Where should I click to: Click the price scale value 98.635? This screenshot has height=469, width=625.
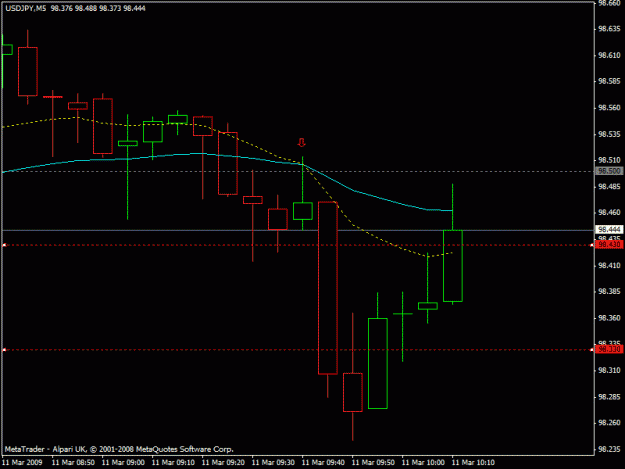pyautogui.click(x=609, y=29)
